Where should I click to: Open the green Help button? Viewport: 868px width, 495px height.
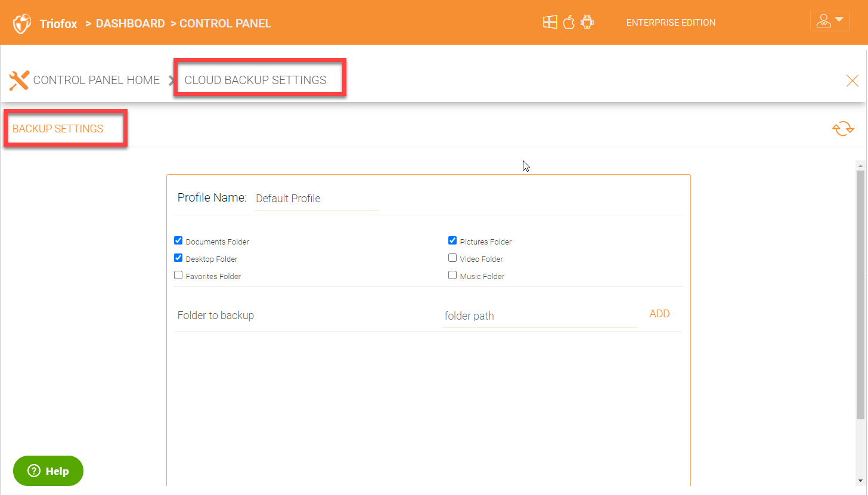click(x=48, y=471)
